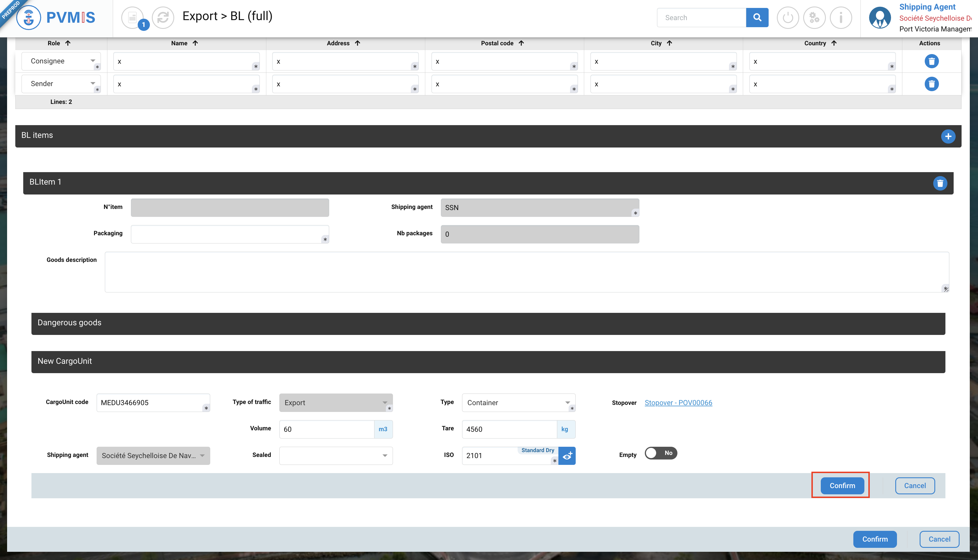The height and width of the screenshot is (560, 978).
Task: Open the document notifications icon with badge
Action: coord(133,18)
